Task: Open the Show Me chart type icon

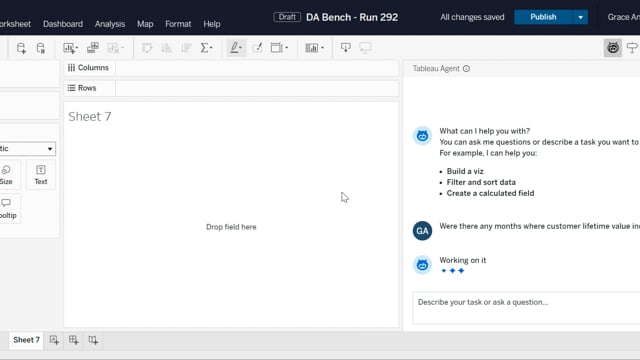Action: pyautogui.click(x=314, y=48)
